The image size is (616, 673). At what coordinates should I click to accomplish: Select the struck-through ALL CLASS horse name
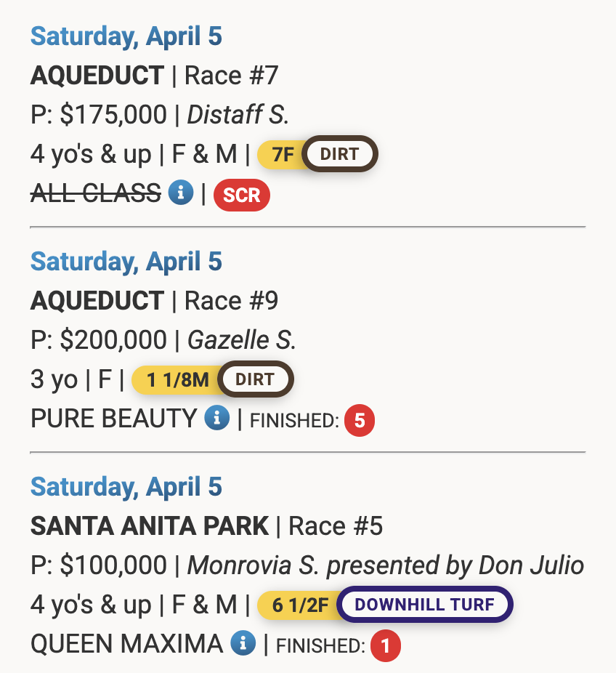tap(95, 193)
